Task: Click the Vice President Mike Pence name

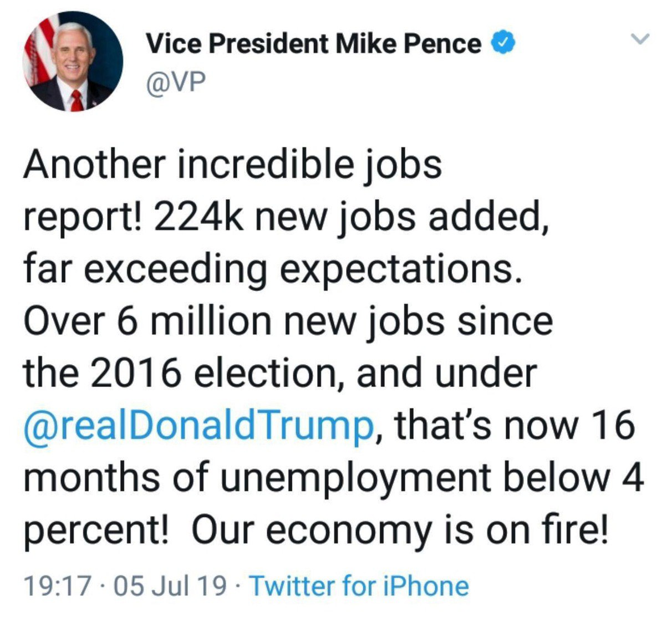Action: pyautogui.click(x=313, y=44)
